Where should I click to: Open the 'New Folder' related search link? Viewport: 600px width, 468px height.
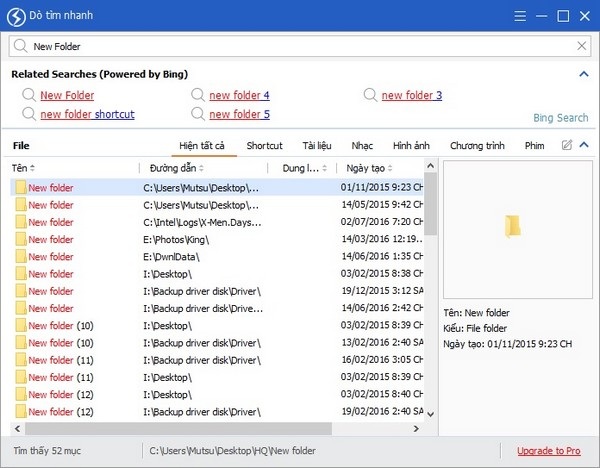67,95
